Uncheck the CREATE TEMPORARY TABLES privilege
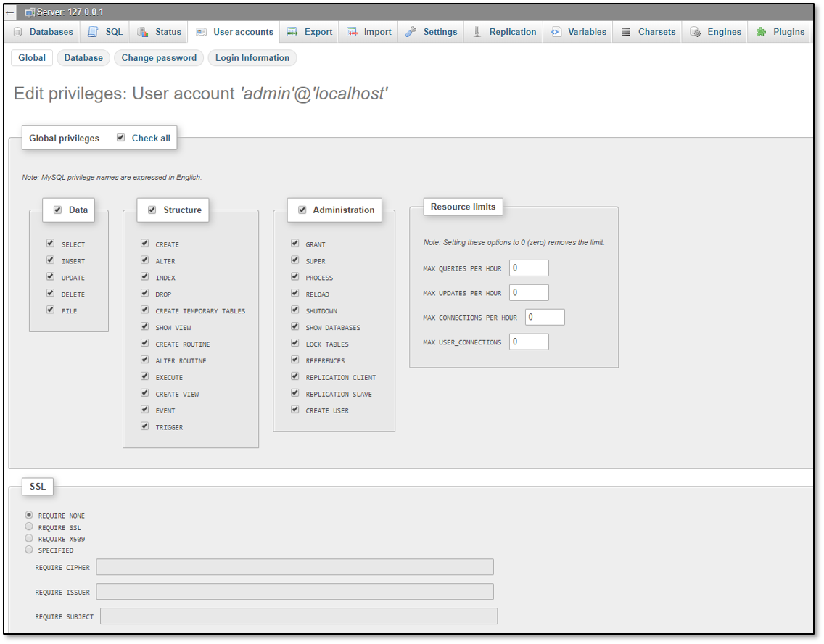The height and width of the screenshot is (644, 824). pyautogui.click(x=144, y=310)
